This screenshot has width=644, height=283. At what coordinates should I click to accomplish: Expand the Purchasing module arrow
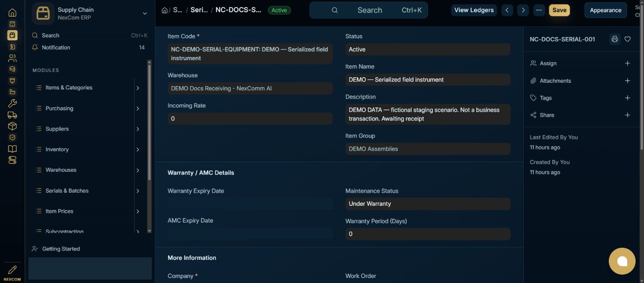pos(138,108)
